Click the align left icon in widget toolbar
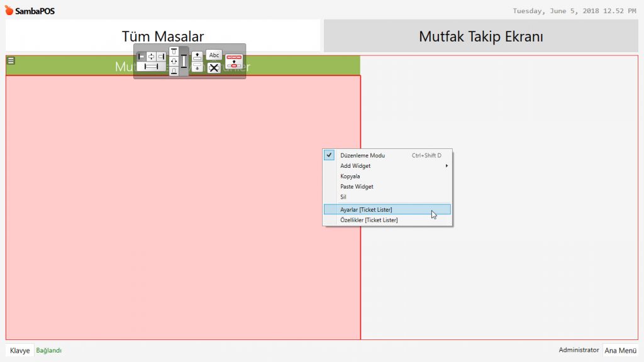Viewport: 644px width, 362px height. coord(142,57)
